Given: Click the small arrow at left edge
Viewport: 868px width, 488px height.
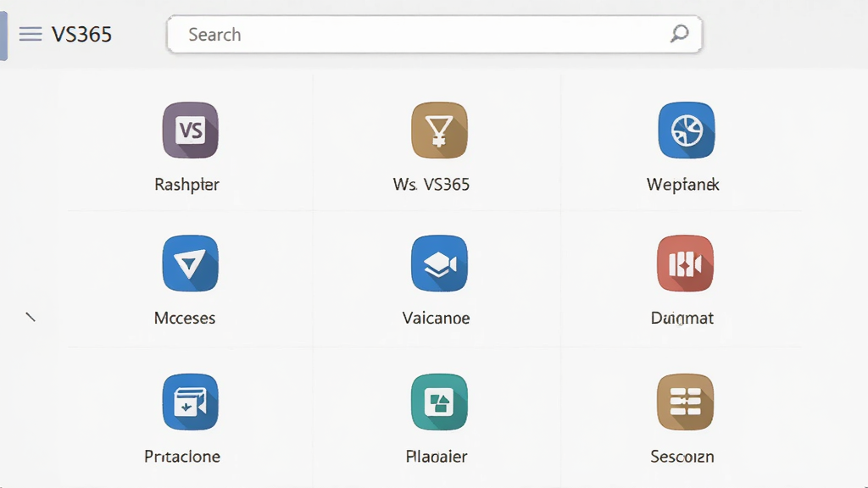Looking at the screenshot, I should coord(31,317).
